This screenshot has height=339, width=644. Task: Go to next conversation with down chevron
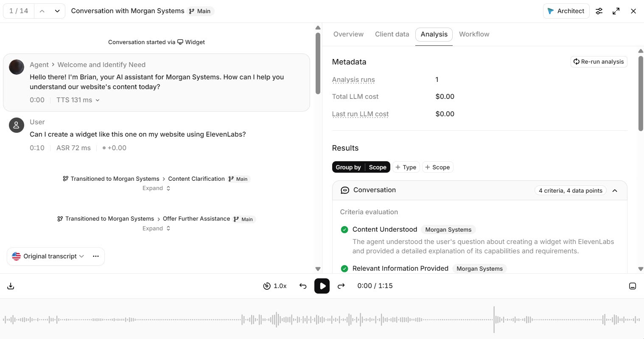tap(57, 11)
